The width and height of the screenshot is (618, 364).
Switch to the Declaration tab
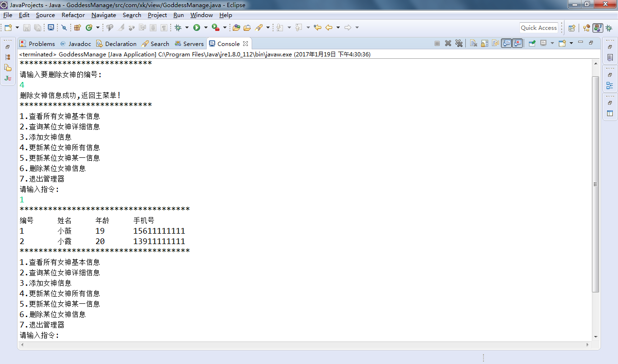click(116, 44)
